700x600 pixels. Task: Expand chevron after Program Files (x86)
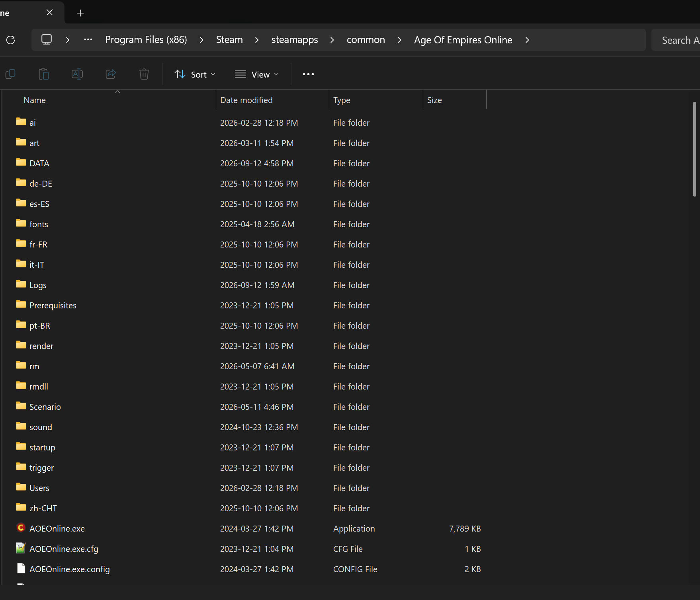tap(201, 40)
